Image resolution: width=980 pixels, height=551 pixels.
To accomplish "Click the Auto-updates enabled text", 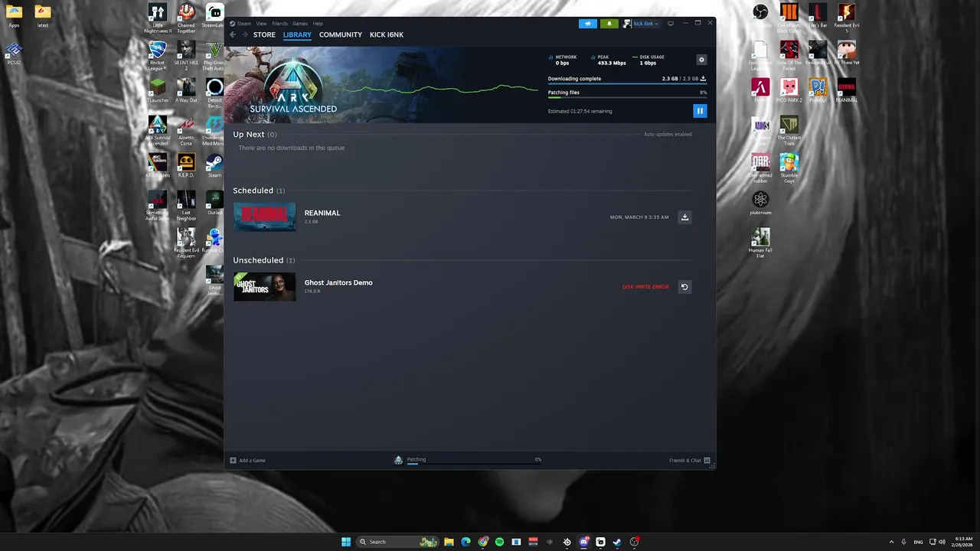I will point(668,134).
